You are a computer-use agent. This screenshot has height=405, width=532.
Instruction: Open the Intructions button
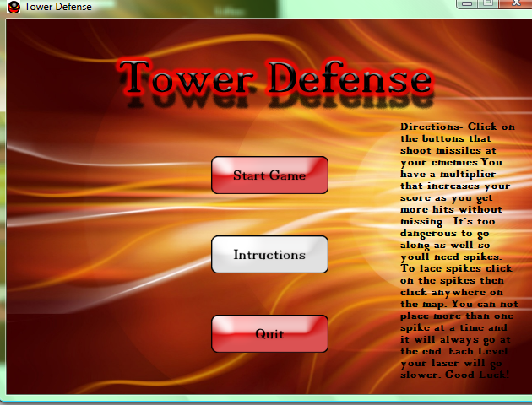(x=269, y=255)
